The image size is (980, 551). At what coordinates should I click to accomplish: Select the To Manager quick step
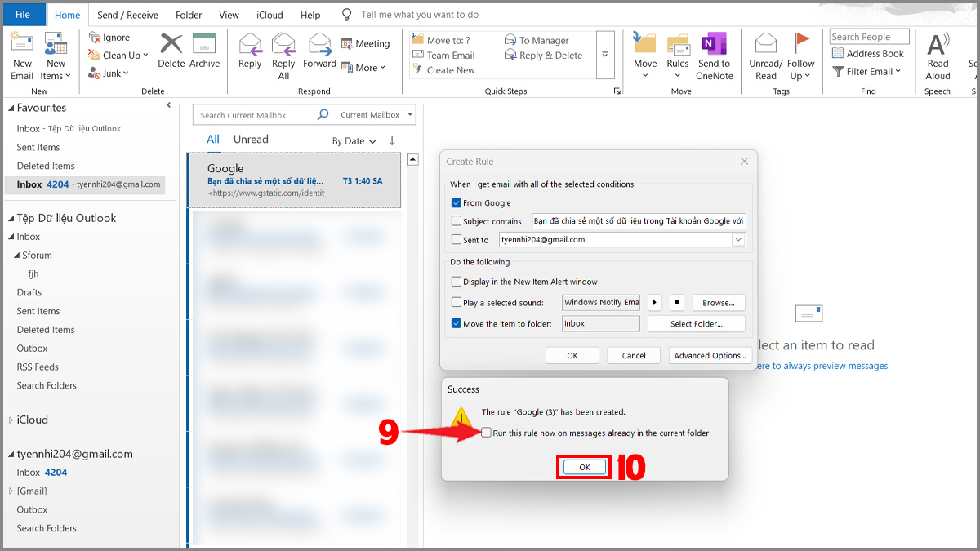[536, 40]
